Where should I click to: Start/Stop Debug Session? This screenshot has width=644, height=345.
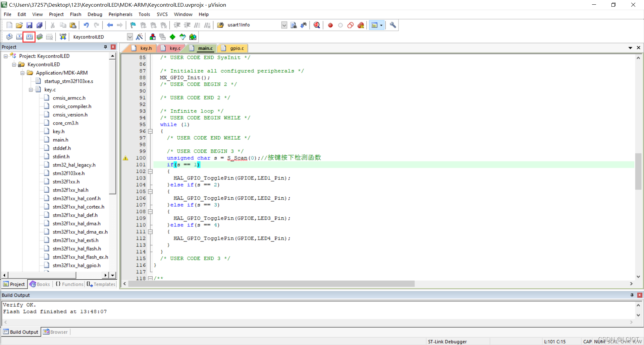coord(317,25)
